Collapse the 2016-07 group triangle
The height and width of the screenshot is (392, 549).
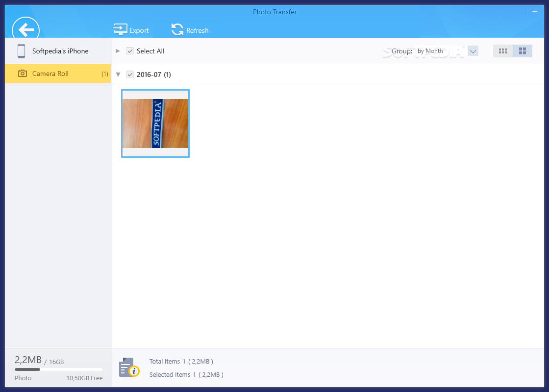point(118,74)
